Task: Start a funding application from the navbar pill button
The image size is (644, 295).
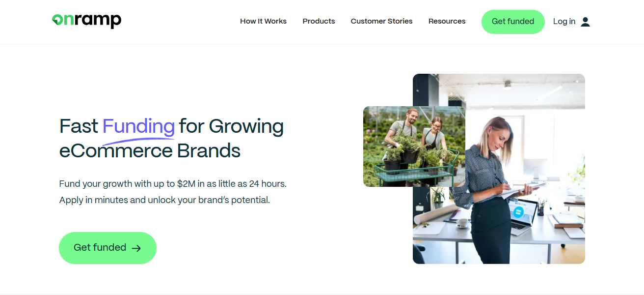Action: (513, 22)
